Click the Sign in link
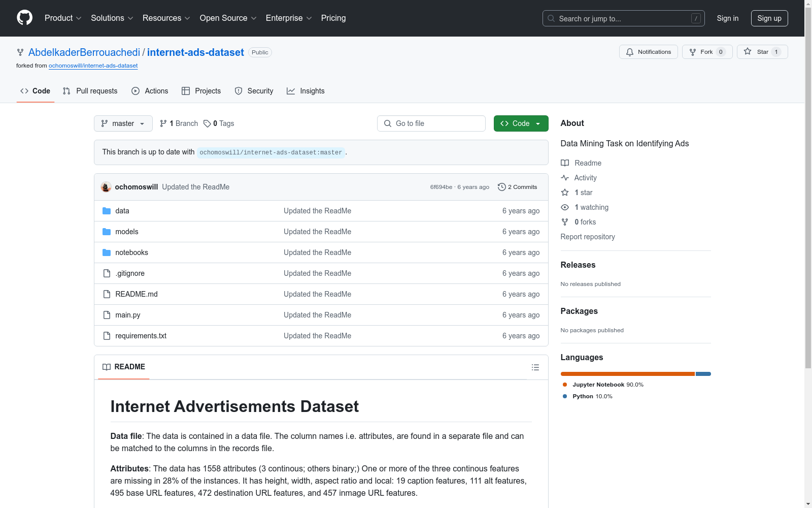This screenshot has height=508, width=812. click(728, 18)
